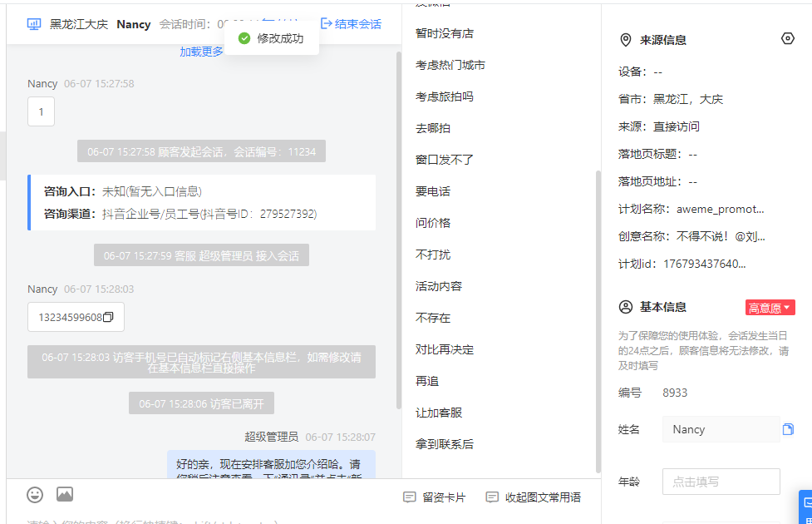Load more messages via 加载更多
The width and height of the screenshot is (812, 524).
point(201,52)
